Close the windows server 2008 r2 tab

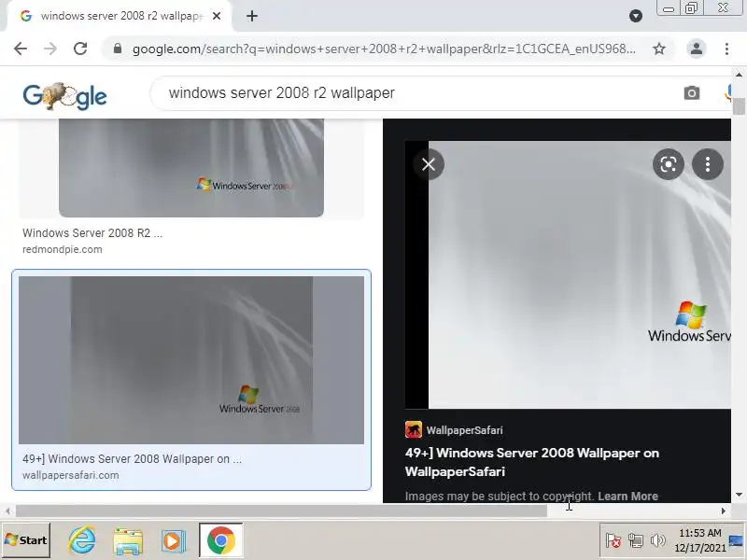pos(217,16)
